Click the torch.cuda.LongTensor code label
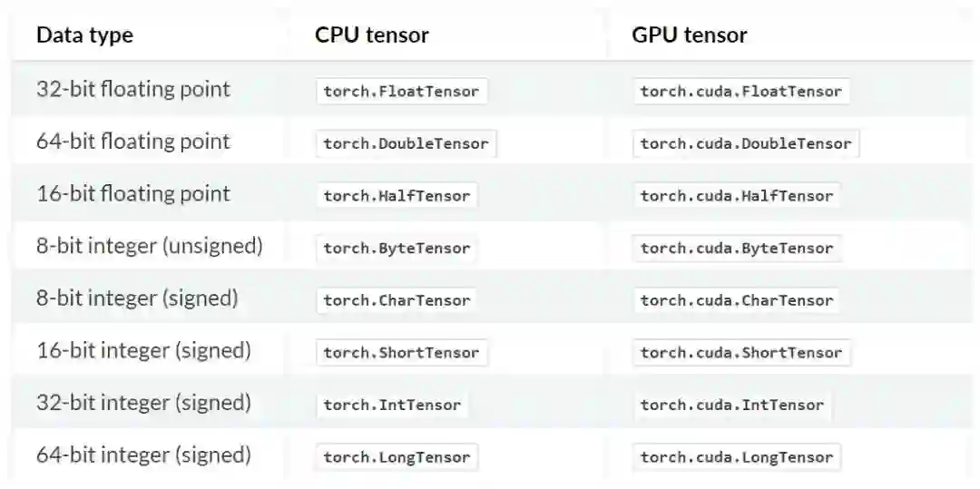Screen dimensions: 980x489 click(x=737, y=457)
